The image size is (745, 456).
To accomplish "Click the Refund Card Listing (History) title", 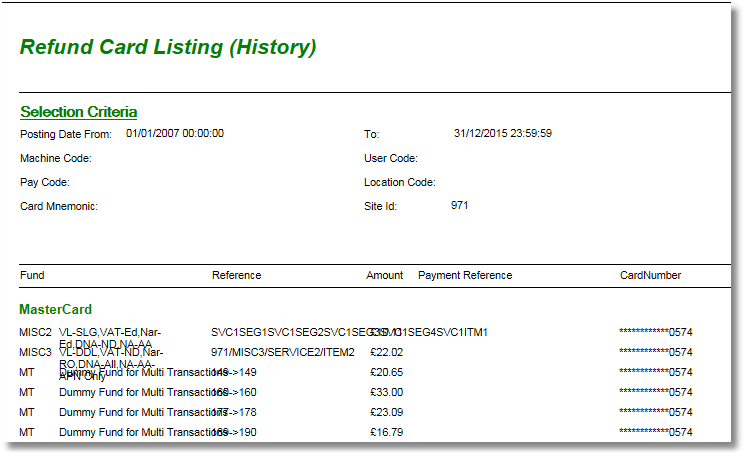I will (168, 47).
